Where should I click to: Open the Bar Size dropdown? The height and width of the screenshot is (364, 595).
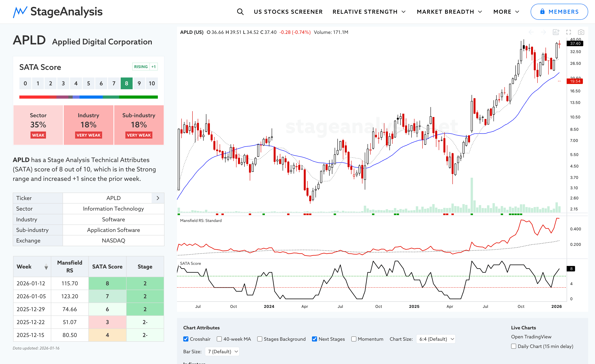point(222,351)
